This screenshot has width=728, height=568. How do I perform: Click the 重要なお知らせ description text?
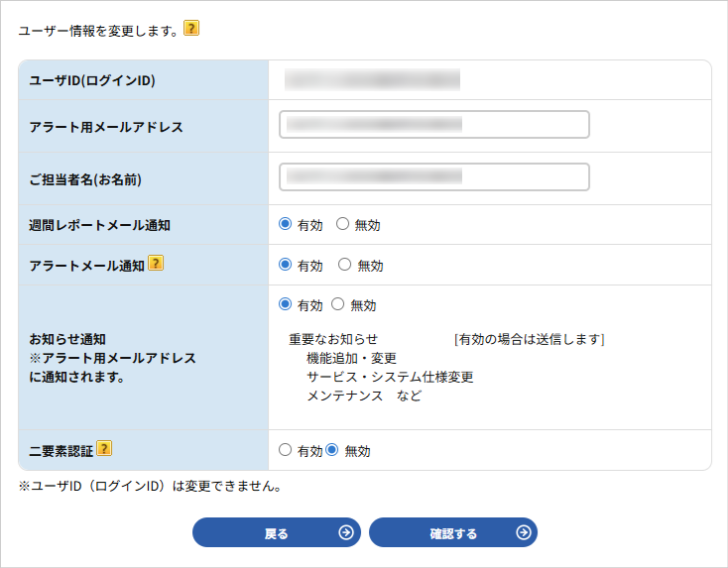pyautogui.click(x=333, y=339)
